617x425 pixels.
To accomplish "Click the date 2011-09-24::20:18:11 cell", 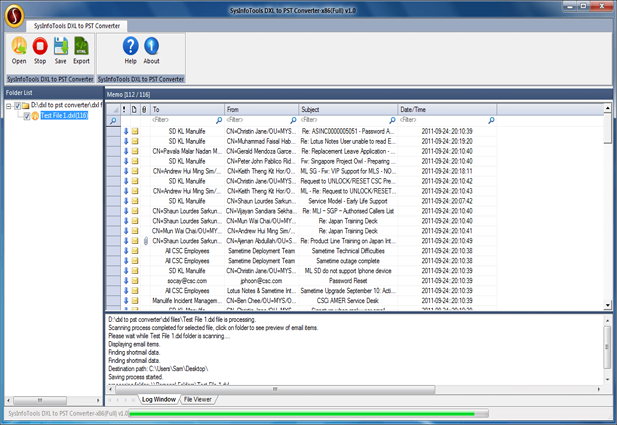I will [447, 171].
